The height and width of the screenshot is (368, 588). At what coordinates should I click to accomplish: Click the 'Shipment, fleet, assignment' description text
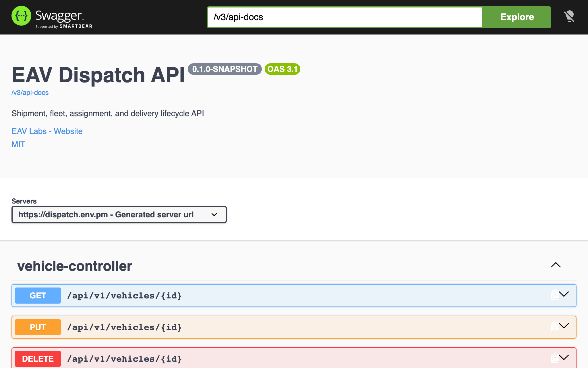click(x=108, y=113)
